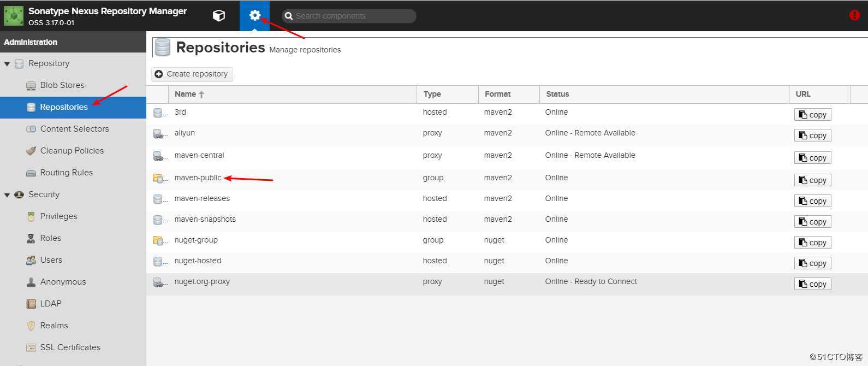868x366 pixels.
Task: Copy URL for nuget-hosted repository
Action: [812, 263]
